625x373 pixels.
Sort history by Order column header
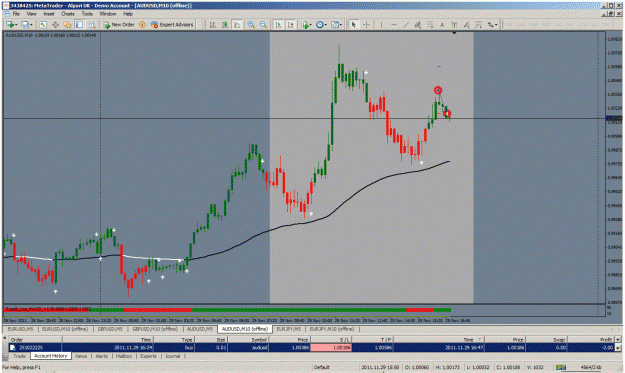pyautogui.click(x=35, y=340)
